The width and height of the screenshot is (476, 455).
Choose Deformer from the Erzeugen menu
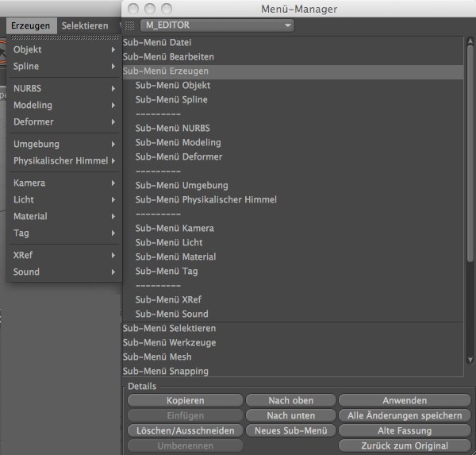[x=63, y=122]
